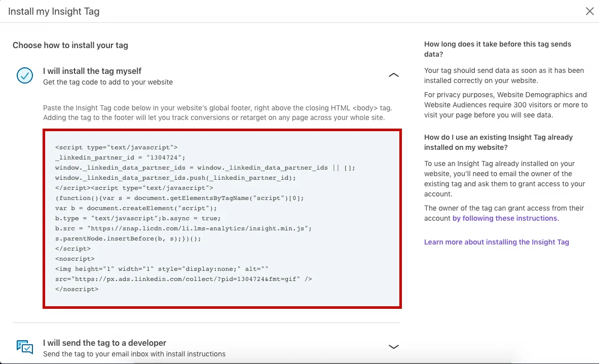Close the Install my Insight Tag dialog
Viewport: 599px width, 364px height.
click(589, 12)
